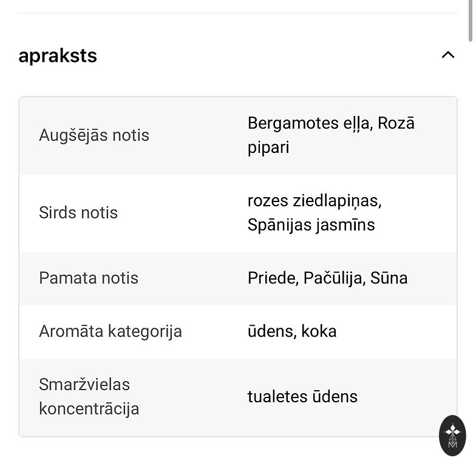
Task: Open the floating round assistant icon
Action: coord(452,435)
